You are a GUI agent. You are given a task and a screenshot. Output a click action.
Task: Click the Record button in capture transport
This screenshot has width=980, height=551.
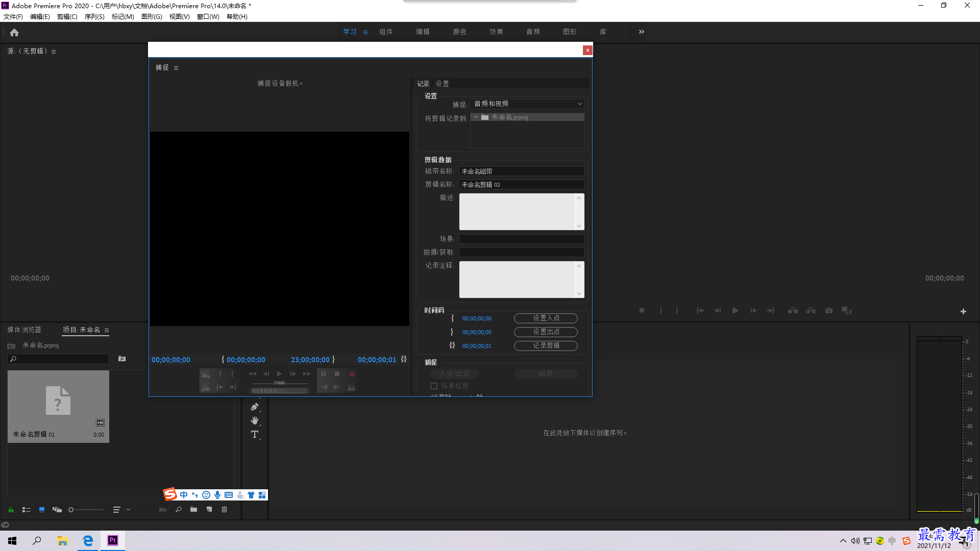click(x=352, y=374)
